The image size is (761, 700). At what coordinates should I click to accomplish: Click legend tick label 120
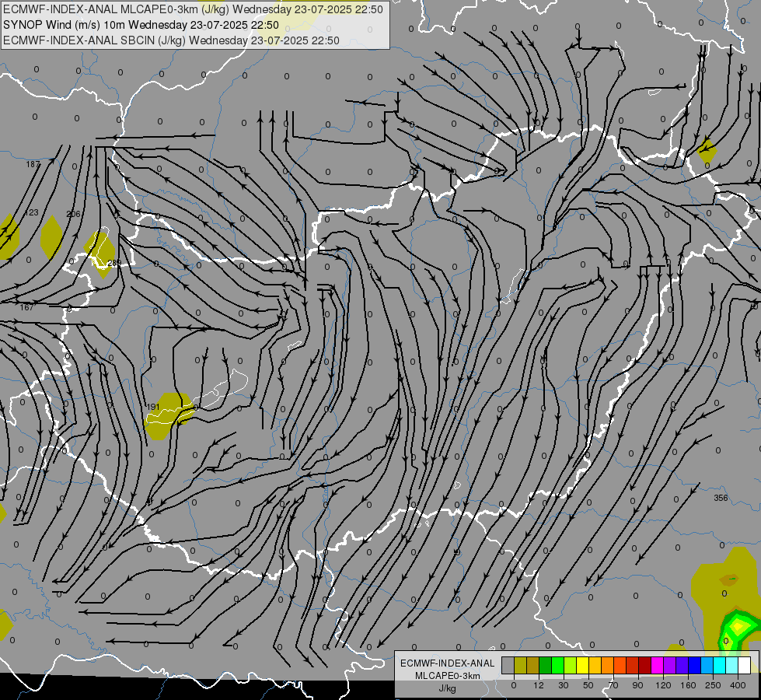(x=664, y=685)
